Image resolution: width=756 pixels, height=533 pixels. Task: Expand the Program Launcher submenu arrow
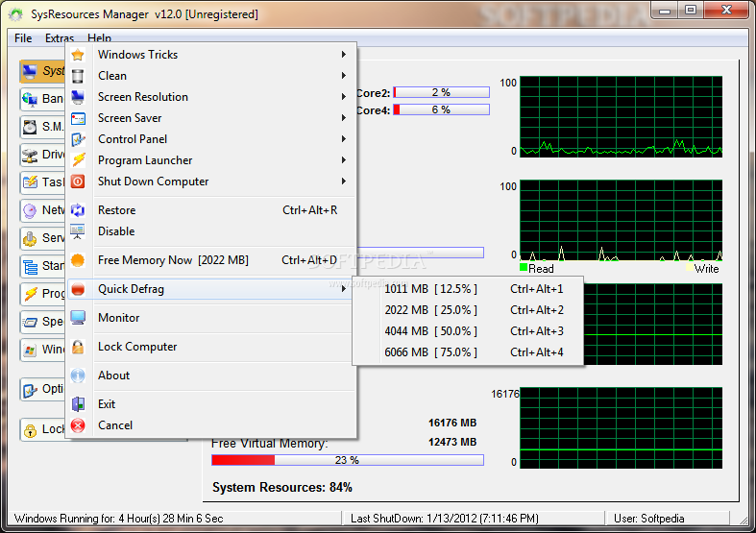[x=344, y=160]
